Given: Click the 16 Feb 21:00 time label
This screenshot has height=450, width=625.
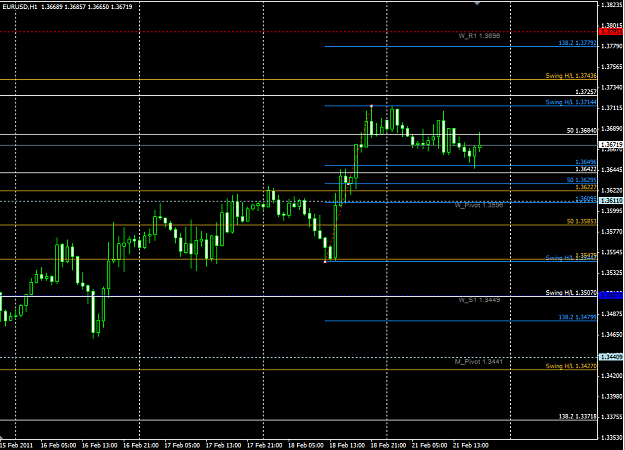Looking at the screenshot, I should point(141,445).
